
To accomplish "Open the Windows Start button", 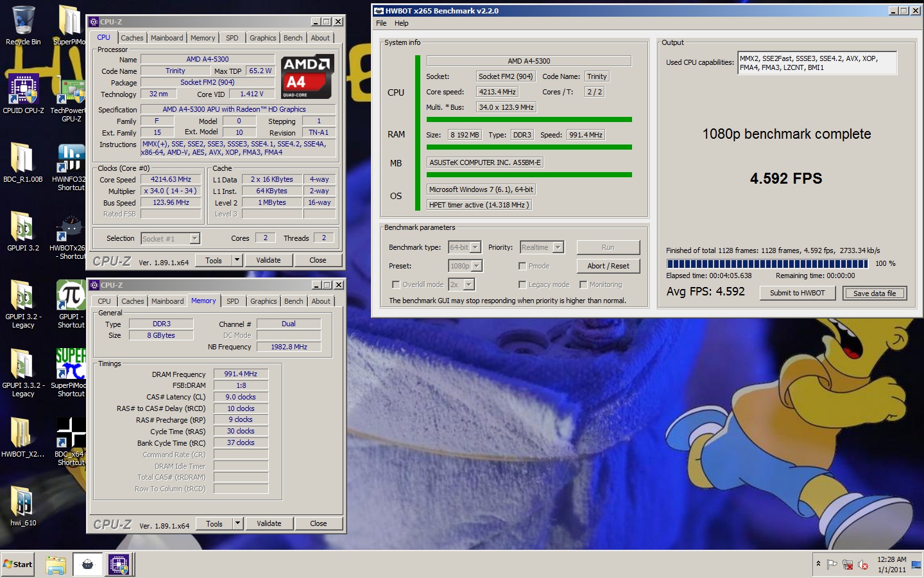I will coord(18,565).
